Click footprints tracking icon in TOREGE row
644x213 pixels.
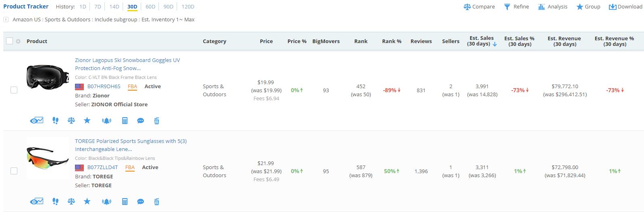click(x=56, y=201)
